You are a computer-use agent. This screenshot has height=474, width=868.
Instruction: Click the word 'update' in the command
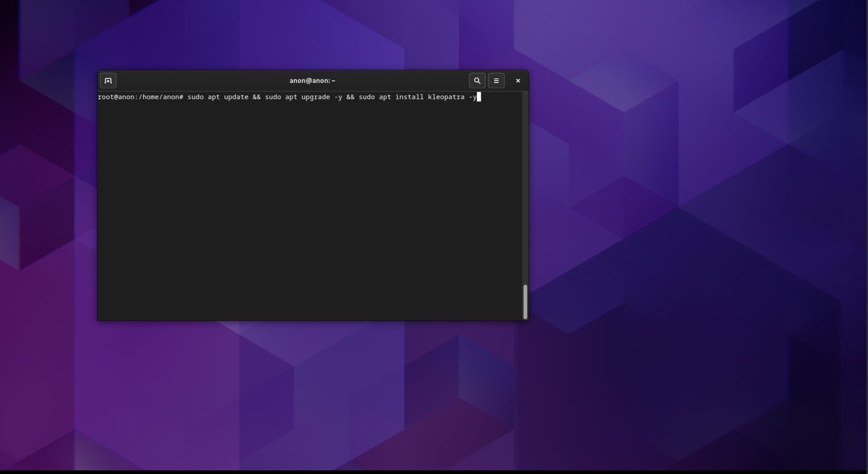tap(236, 97)
